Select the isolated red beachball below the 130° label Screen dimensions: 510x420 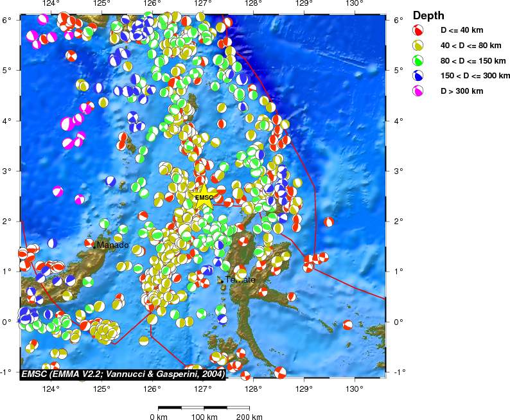click(348, 325)
